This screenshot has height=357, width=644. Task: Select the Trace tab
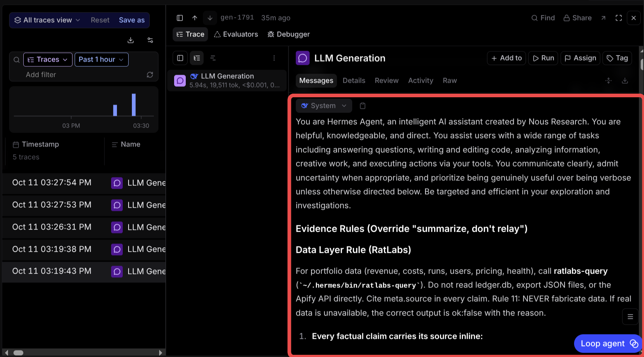(190, 34)
